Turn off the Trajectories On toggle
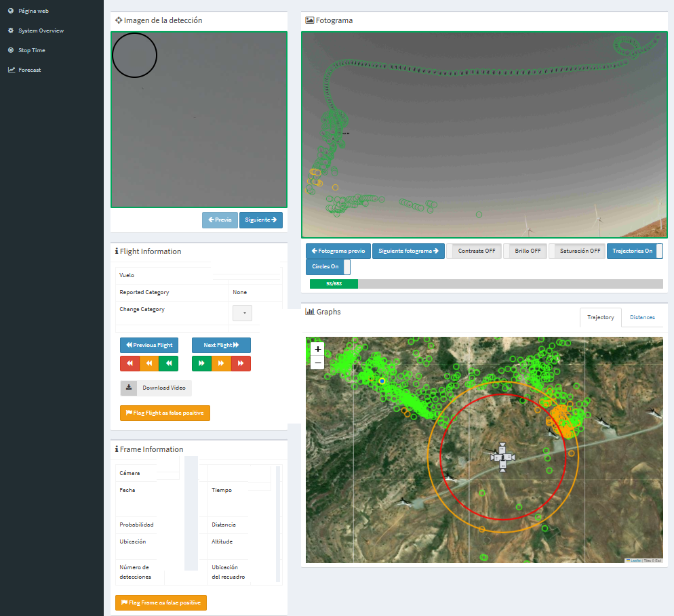The height and width of the screenshot is (616, 674). coord(635,251)
